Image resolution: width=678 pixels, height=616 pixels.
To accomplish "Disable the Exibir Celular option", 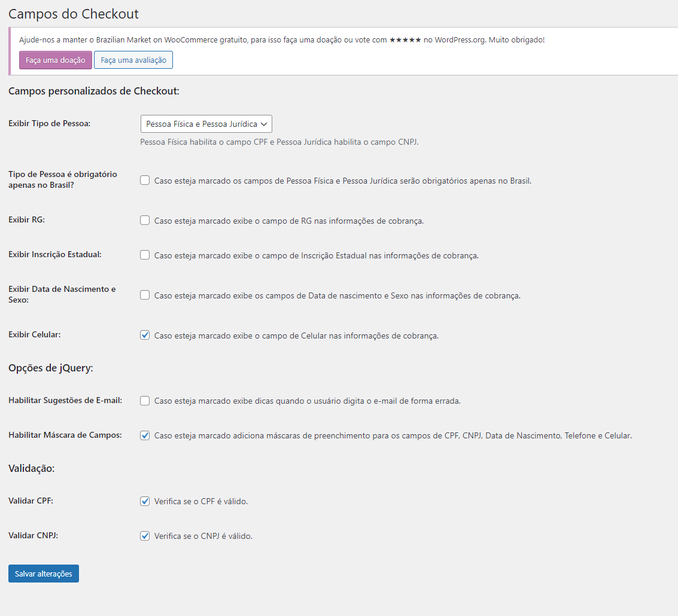I will pos(144,334).
